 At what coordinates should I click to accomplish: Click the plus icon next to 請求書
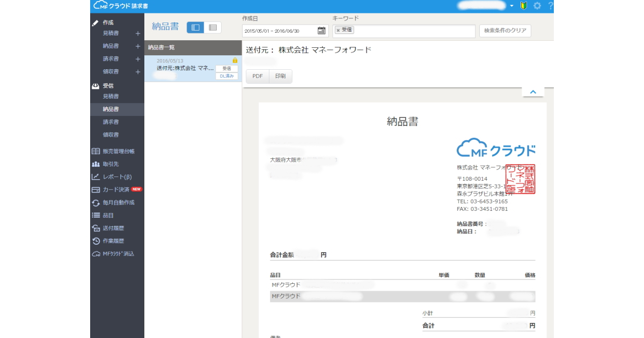click(x=138, y=59)
